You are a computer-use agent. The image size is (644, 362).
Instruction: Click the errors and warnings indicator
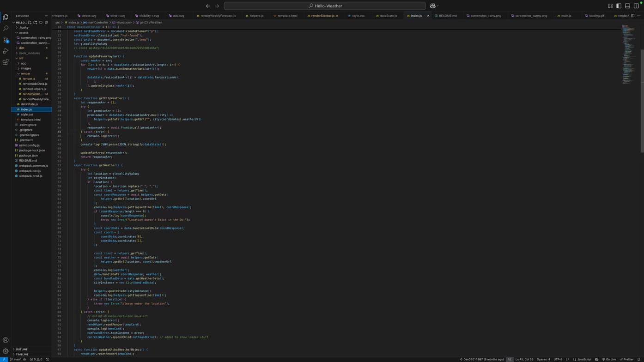coord(36,359)
